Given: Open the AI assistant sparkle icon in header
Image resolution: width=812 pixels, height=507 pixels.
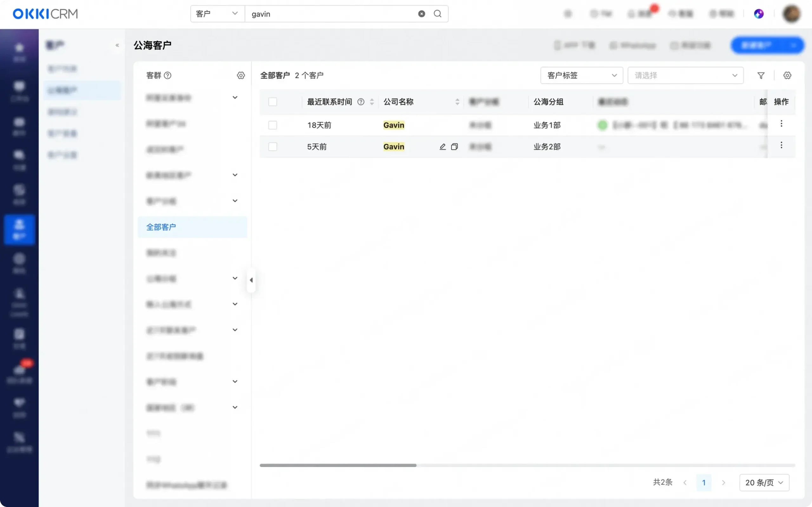Looking at the screenshot, I should click(759, 13).
